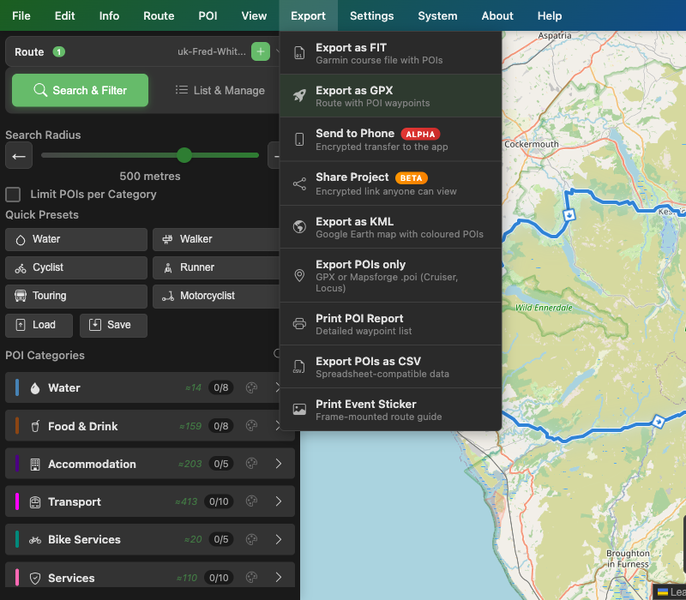Image resolution: width=686 pixels, height=600 pixels.
Task: Click the Food & Drink cup icon
Action: point(35,426)
